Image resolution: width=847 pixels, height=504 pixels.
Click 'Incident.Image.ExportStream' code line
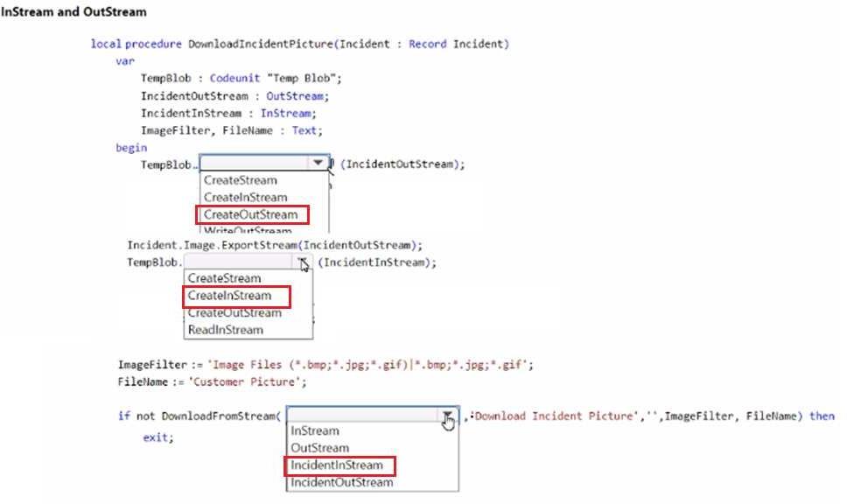pos(275,245)
